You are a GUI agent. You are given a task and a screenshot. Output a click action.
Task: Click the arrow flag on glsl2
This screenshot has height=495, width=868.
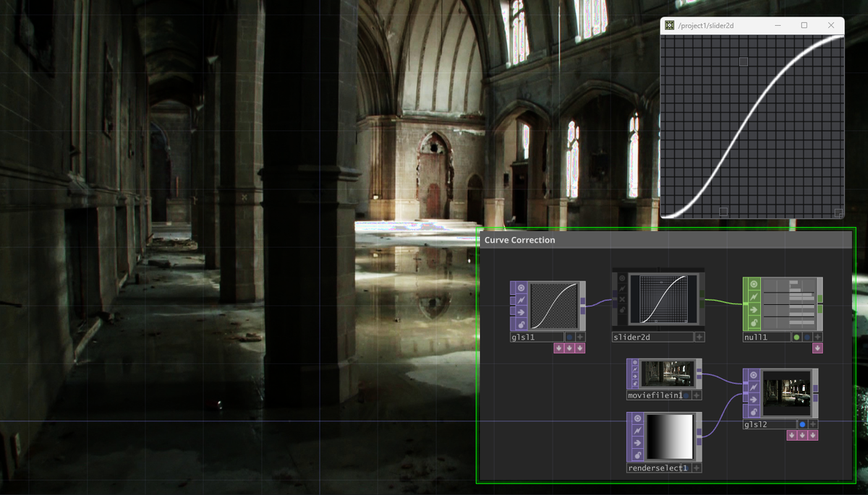tap(754, 400)
